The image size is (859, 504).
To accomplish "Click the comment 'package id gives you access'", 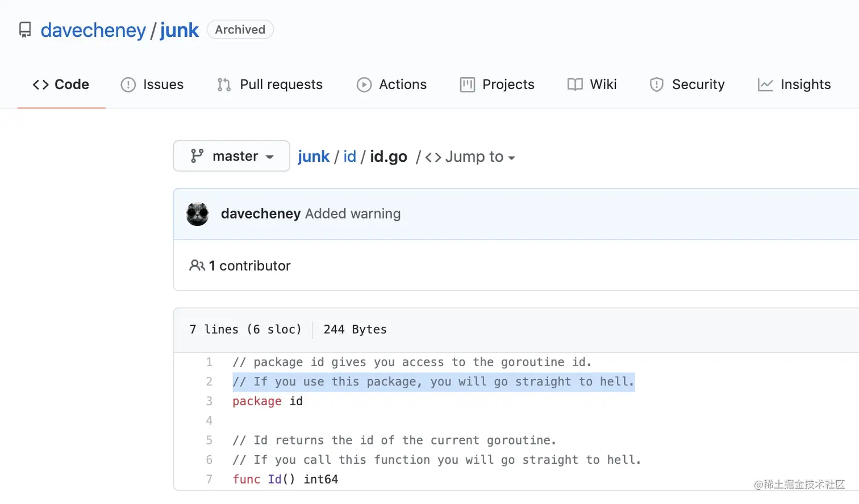I will pos(412,362).
